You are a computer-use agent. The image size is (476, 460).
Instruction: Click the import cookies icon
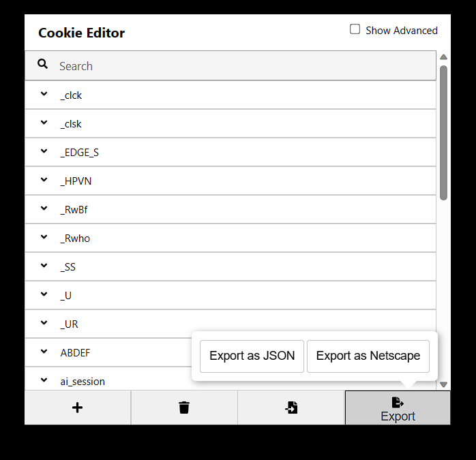click(291, 408)
